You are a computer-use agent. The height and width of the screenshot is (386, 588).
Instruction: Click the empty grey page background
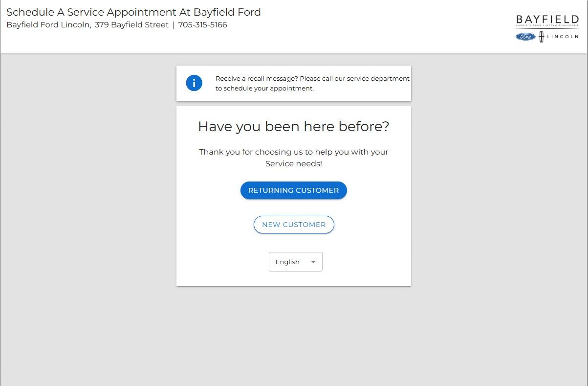[88, 220]
